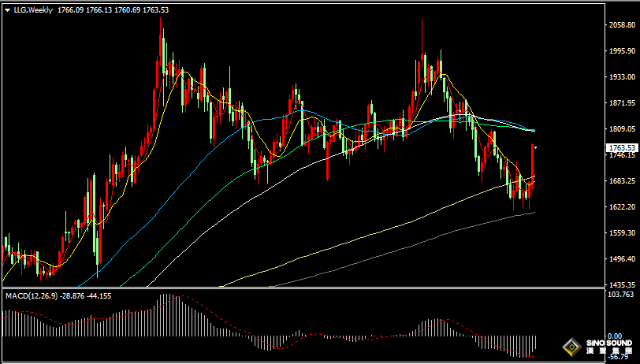The height and width of the screenshot is (364, 640).
Task: Click the 1809.05 price axis label
Action: (621, 129)
